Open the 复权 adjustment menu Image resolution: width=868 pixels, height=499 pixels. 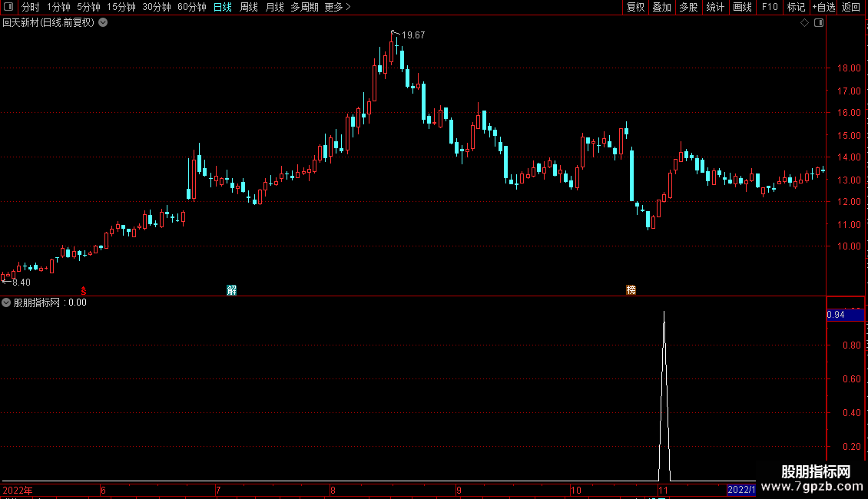coord(635,7)
